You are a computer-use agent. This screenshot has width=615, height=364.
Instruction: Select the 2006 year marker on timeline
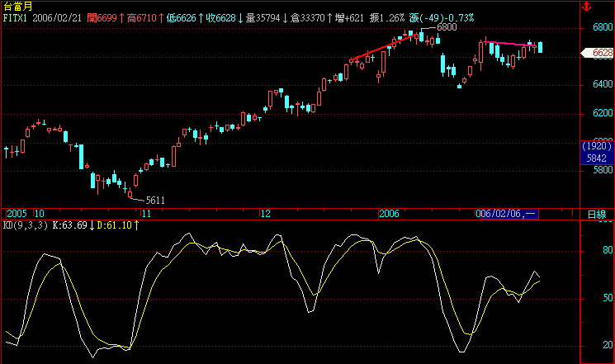(389, 214)
